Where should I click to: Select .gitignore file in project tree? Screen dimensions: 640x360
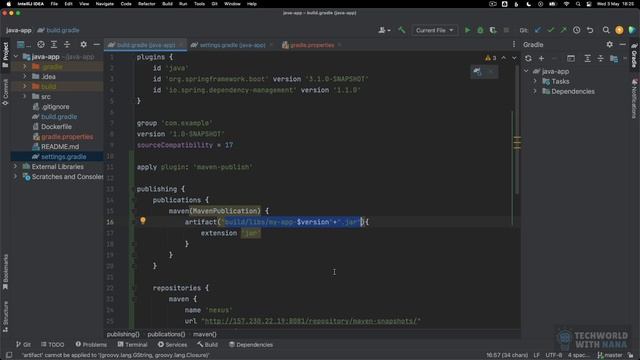pyautogui.click(x=55, y=107)
